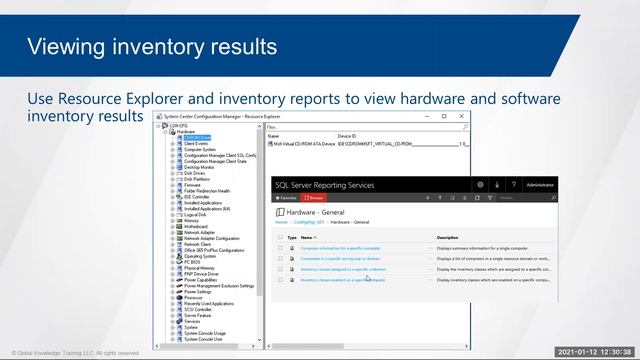640x360 pixels.
Task: Click the Processor tree icon
Action: (179, 298)
